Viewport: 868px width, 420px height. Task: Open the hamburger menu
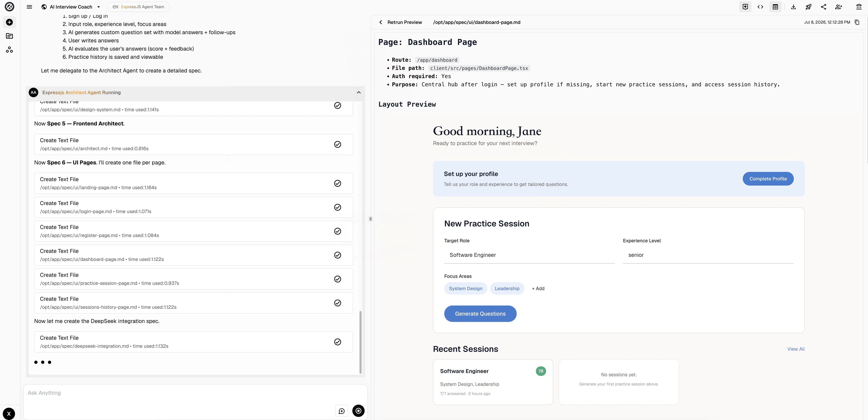point(29,7)
